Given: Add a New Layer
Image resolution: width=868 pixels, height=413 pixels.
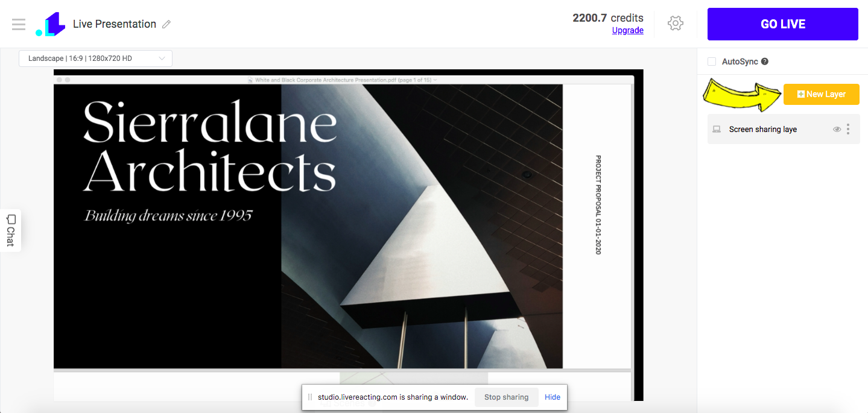Looking at the screenshot, I should (821, 94).
